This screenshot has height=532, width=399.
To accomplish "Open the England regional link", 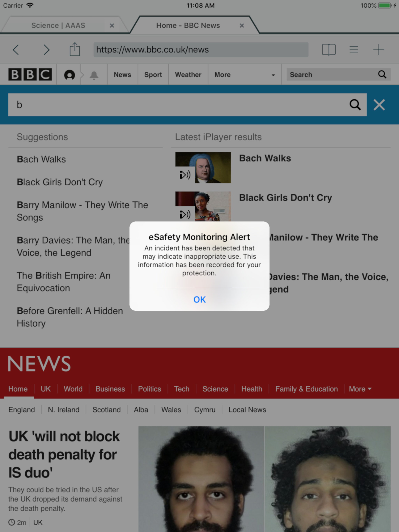I will point(22,410).
